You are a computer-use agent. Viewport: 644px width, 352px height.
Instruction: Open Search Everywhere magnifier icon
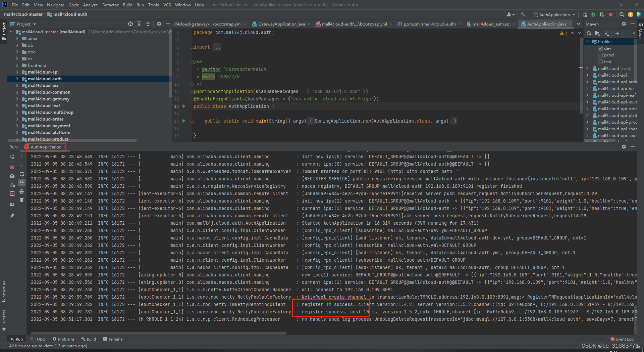coord(622,14)
